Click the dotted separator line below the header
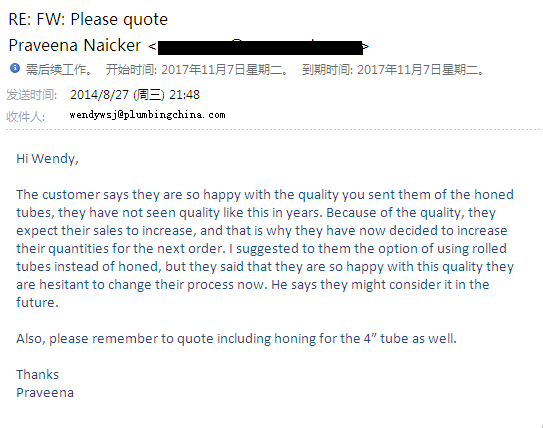The height and width of the screenshot is (428, 543). pyautogui.click(x=274, y=130)
